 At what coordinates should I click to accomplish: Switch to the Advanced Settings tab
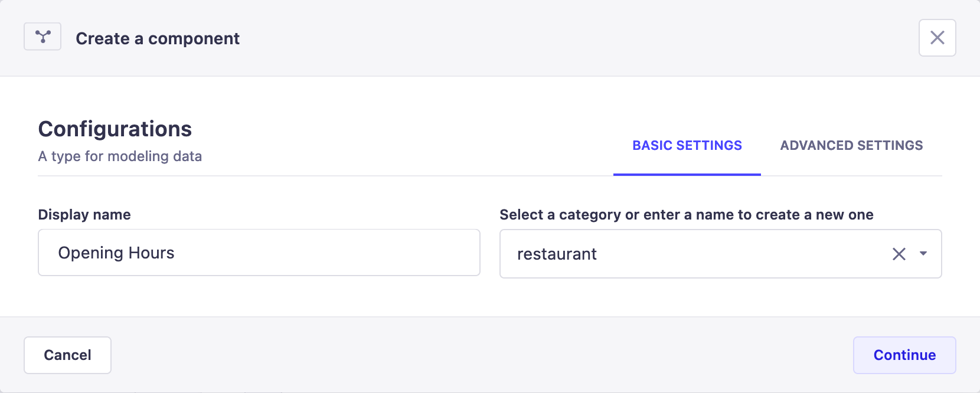(851, 146)
